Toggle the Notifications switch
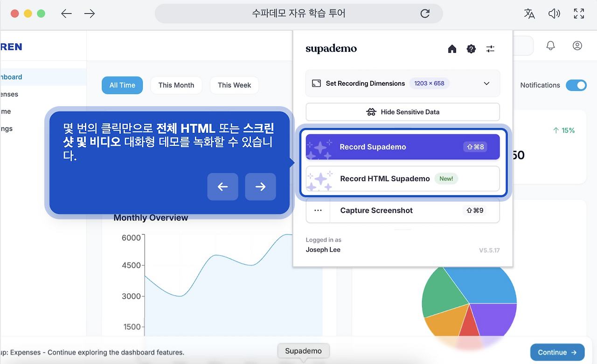 click(x=576, y=85)
